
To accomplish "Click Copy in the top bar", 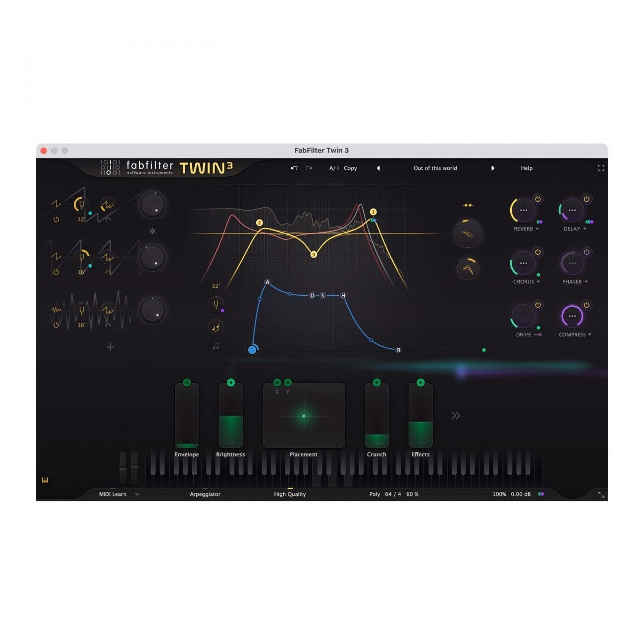I will click(350, 168).
